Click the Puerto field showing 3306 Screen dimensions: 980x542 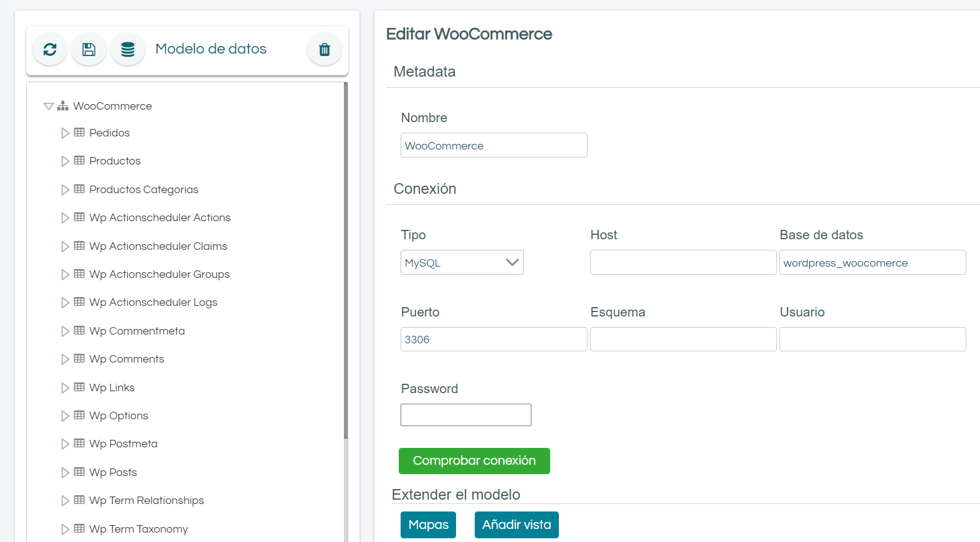pyautogui.click(x=494, y=340)
